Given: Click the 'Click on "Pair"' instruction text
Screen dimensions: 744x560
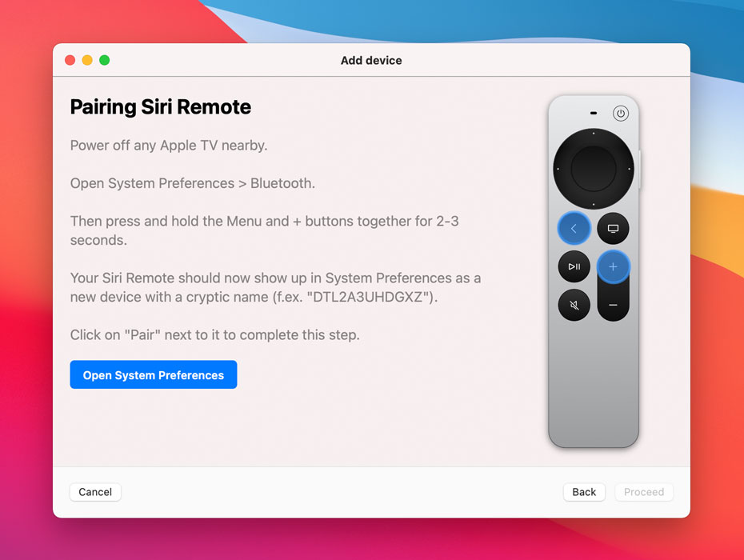Looking at the screenshot, I should [x=215, y=334].
